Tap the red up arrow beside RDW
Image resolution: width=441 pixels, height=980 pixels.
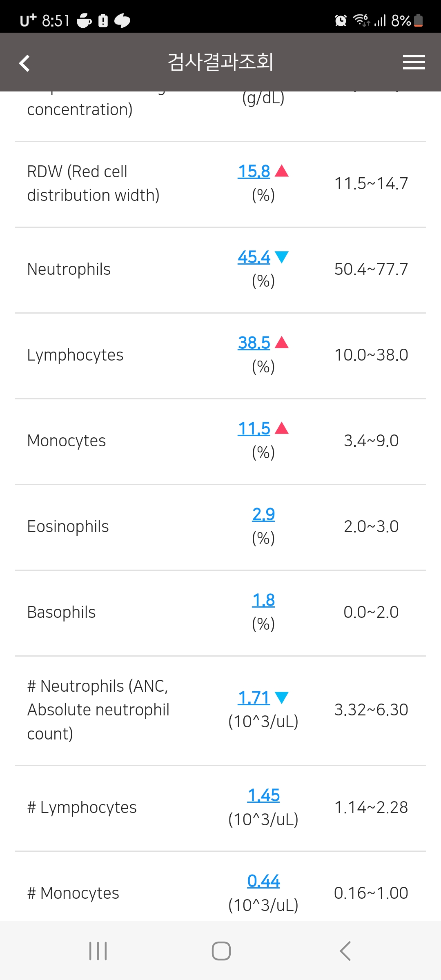(x=282, y=171)
